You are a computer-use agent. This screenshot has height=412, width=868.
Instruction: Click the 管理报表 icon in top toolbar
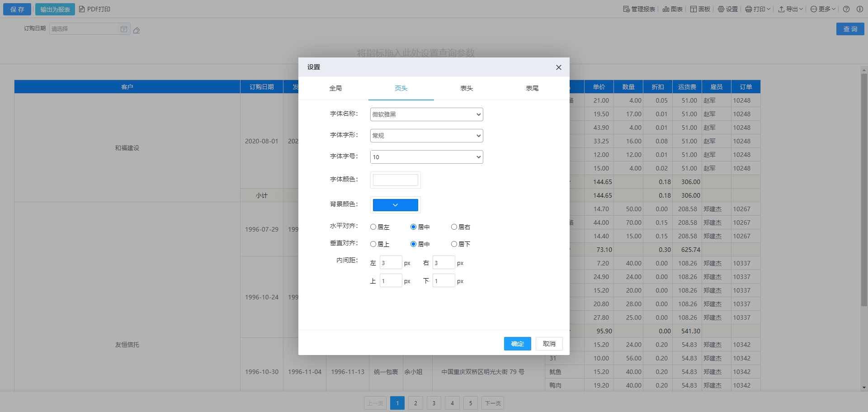pyautogui.click(x=626, y=9)
